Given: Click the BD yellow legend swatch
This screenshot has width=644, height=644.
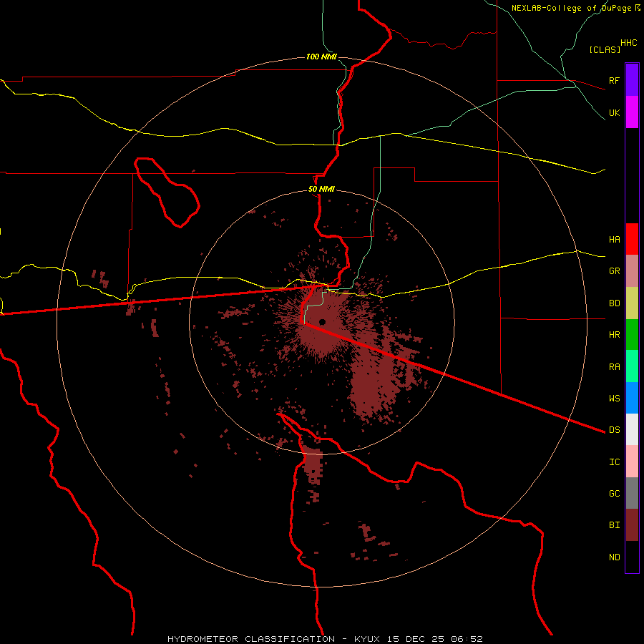Looking at the screenshot, I should pyautogui.click(x=632, y=303).
